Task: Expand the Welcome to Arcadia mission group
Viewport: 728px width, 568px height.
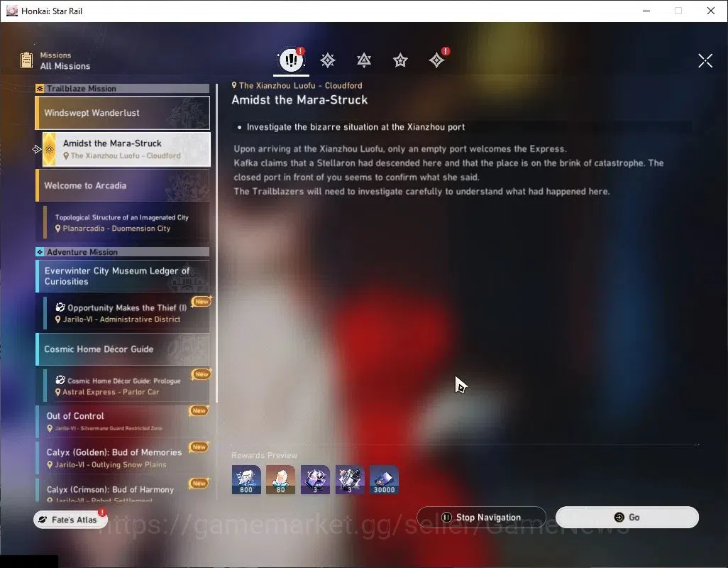Action: [123, 185]
